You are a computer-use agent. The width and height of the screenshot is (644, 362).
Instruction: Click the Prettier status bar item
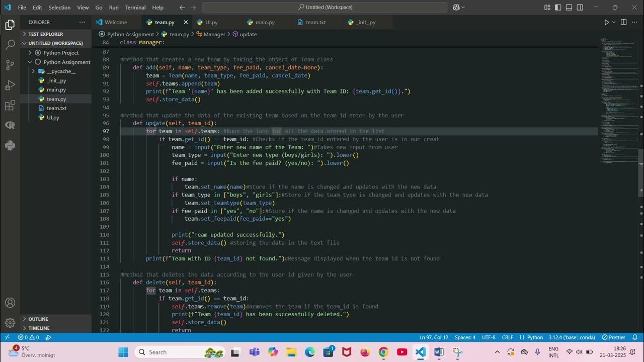pos(613,337)
